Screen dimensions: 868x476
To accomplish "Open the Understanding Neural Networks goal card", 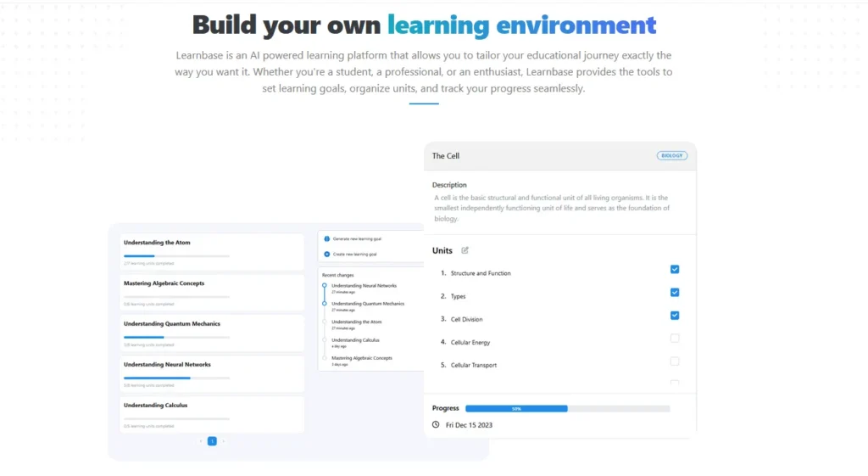I will pyautogui.click(x=212, y=374).
